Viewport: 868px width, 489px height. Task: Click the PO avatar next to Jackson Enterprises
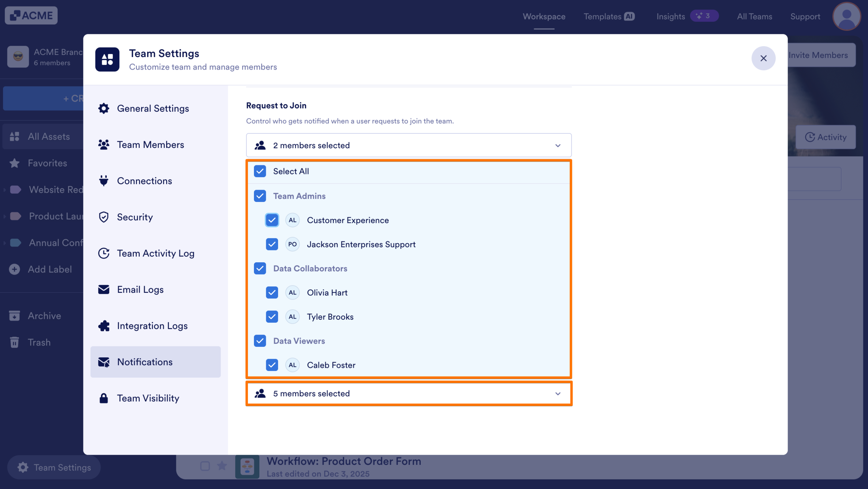point(292,244)
